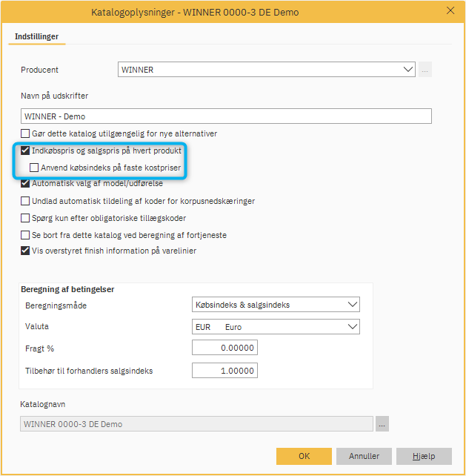This screenshot has height=476, width=466.
Task: Click the browse button next to Katalognavn
Action: point(382,424)
